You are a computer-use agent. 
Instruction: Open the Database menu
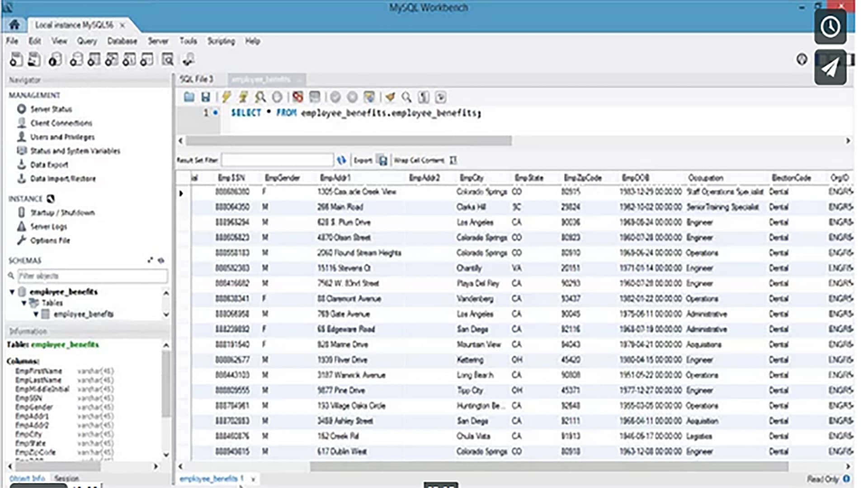click(122, 41)
